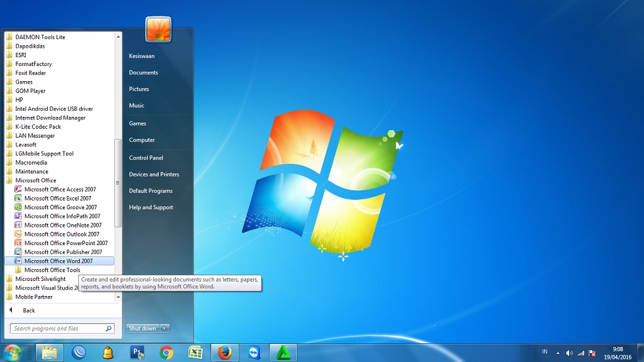This screenshot has height=362, width=644.
Task: Click the Windows Start orb
Action: pyautogui.click(x=13, y=353)
